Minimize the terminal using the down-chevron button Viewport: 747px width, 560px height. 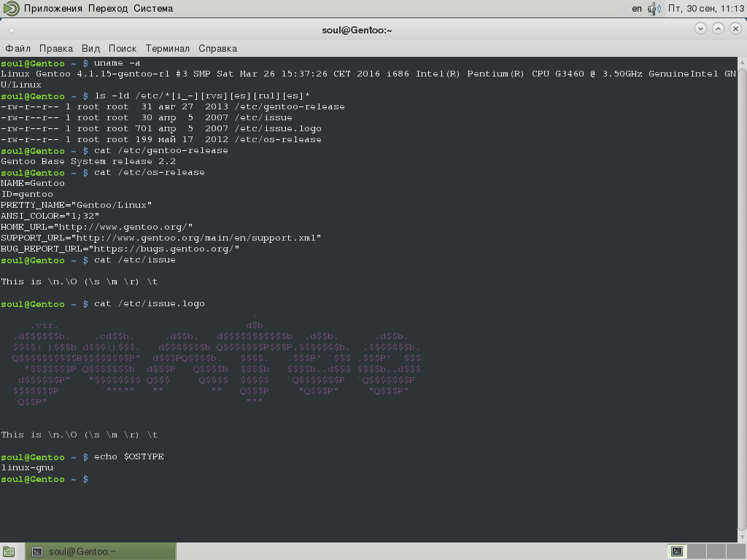(700, 28)
